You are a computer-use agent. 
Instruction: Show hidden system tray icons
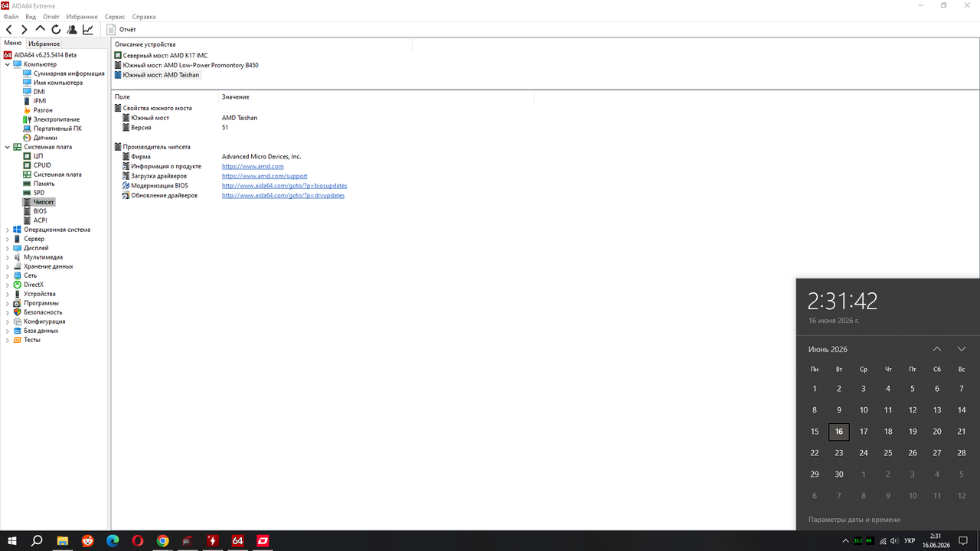pos(845,541)
